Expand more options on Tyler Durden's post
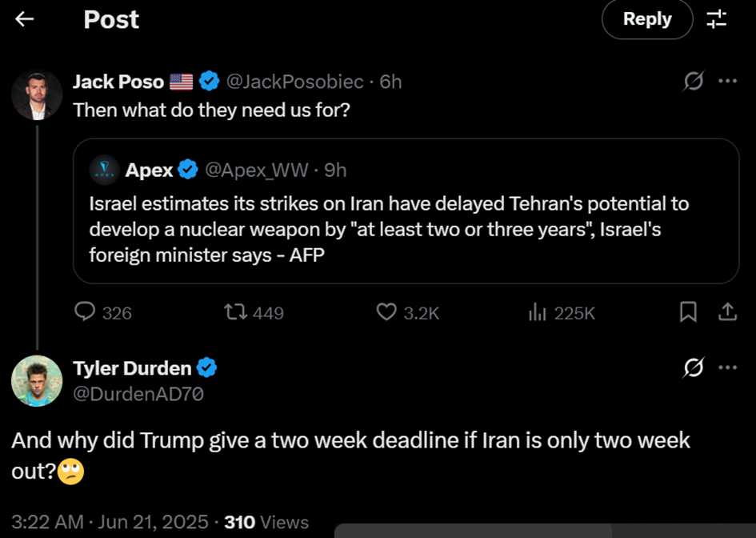Viewport: 756px width, 538px height. pos(727,367)
